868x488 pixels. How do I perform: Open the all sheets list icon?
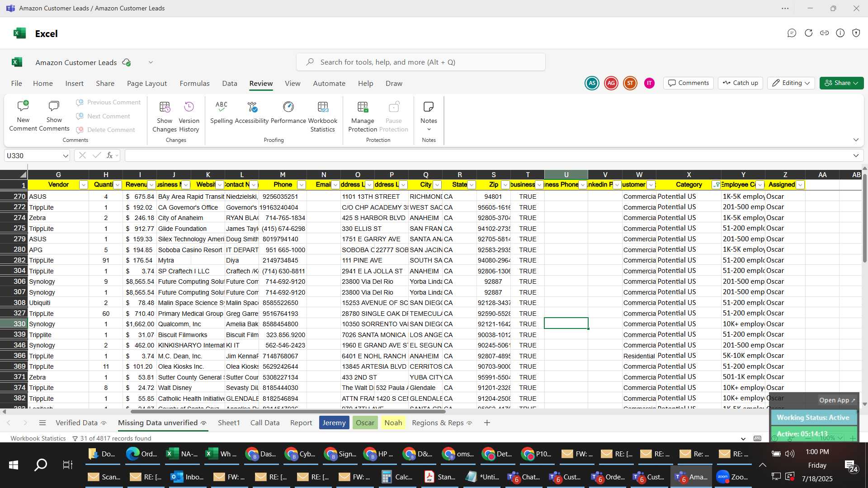(42, 423)
